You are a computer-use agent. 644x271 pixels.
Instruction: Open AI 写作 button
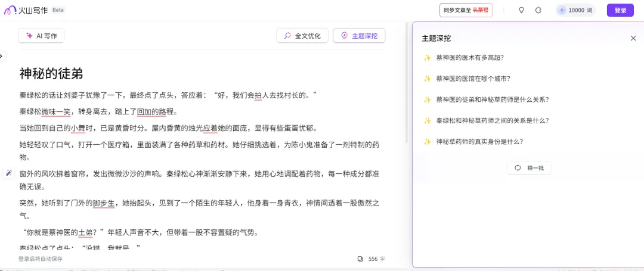41,36
